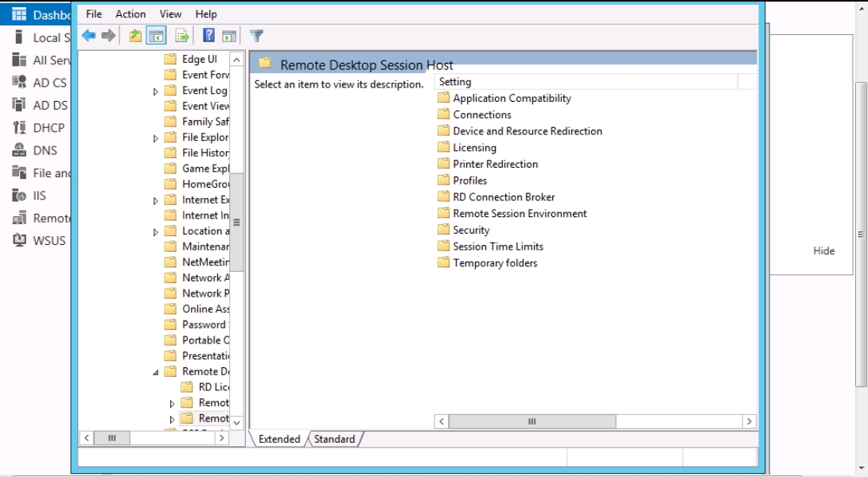Open Help via the question mark icon
This screenshot has width=868, height=477.
(x=208, y=36)
